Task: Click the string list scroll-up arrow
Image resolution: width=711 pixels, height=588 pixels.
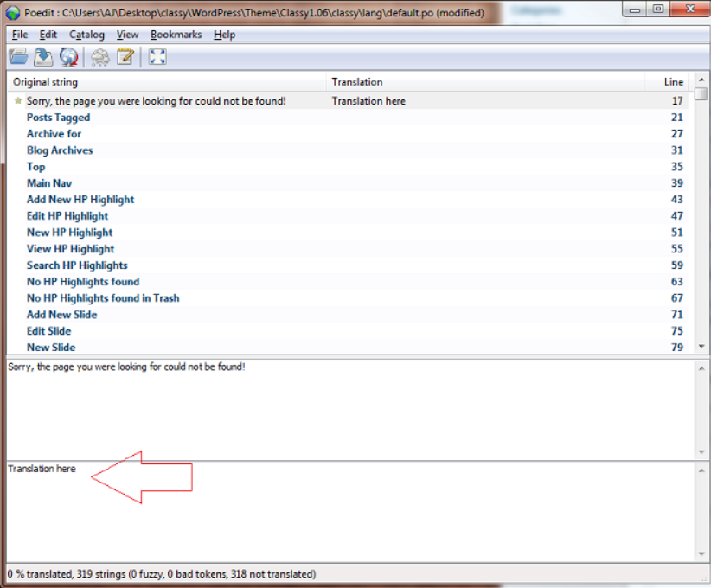Action: pyautogui.click(x=701, y=80)
